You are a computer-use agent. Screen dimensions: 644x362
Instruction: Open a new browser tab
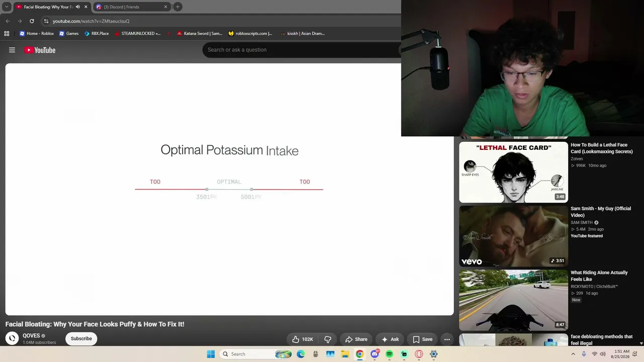pos(178,7)
